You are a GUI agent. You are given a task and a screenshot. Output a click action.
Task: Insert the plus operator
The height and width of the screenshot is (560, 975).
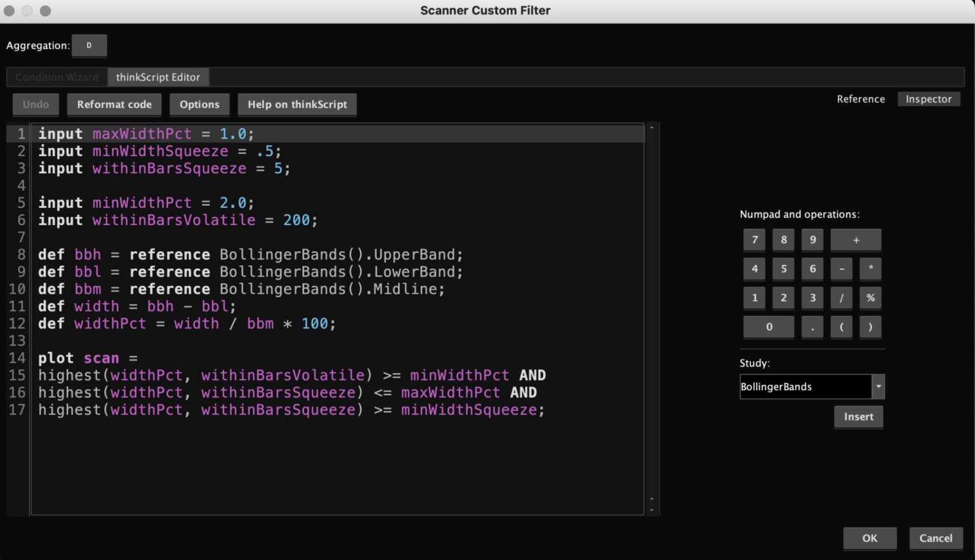click(x=856, y=240)
